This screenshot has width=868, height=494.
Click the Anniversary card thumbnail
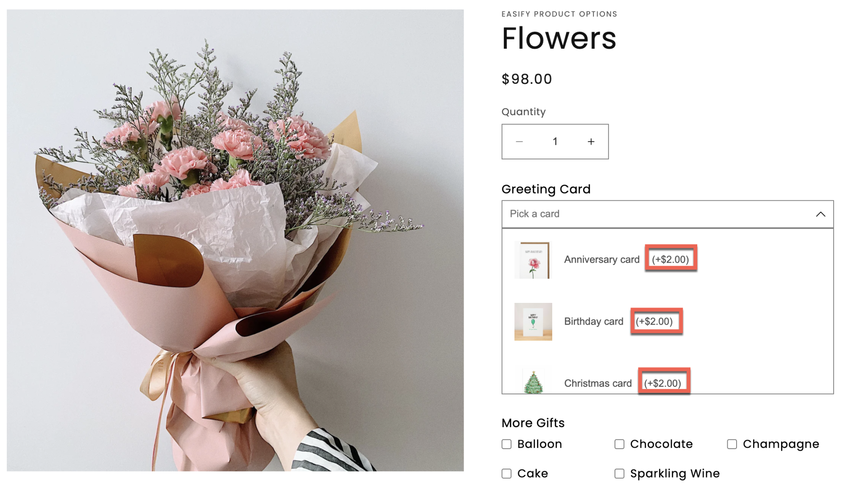pyautogui.click(x=532, y=259)
